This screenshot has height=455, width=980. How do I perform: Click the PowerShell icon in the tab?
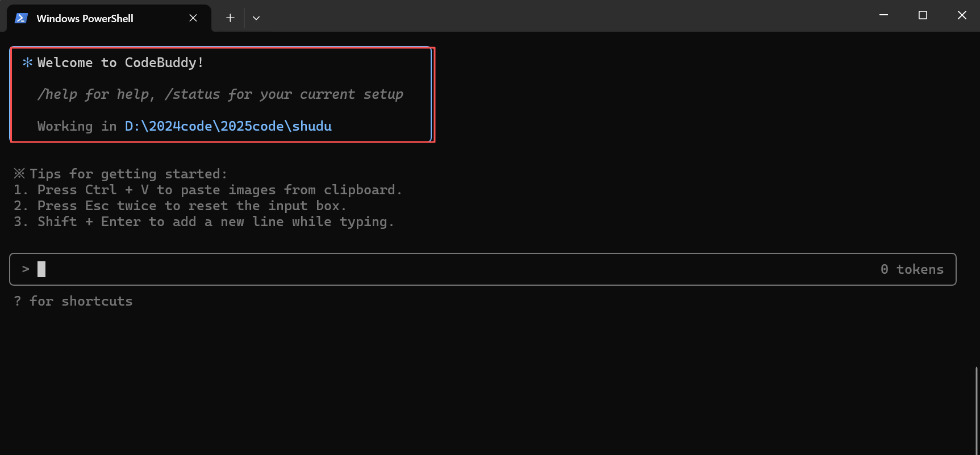tap(21, 18)
